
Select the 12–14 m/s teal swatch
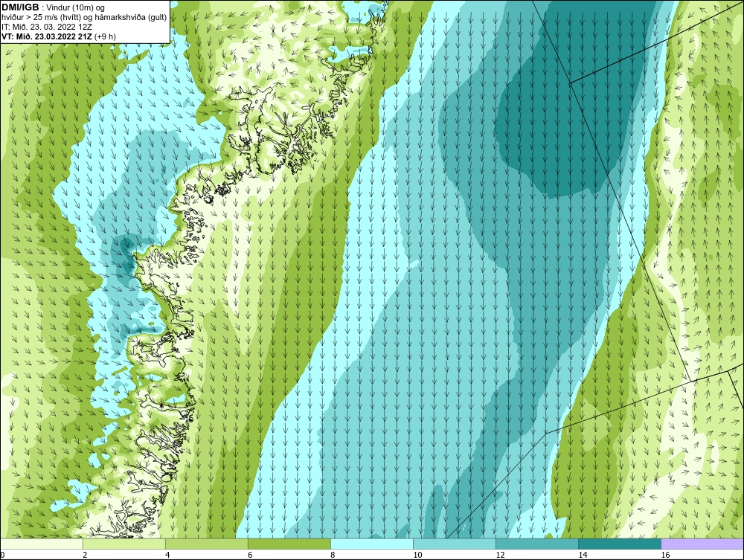537,544
